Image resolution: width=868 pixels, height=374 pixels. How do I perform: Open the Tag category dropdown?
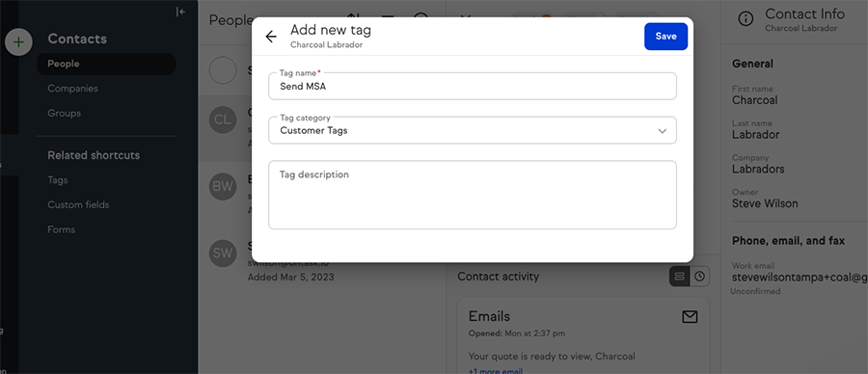(x=473, y=130)
